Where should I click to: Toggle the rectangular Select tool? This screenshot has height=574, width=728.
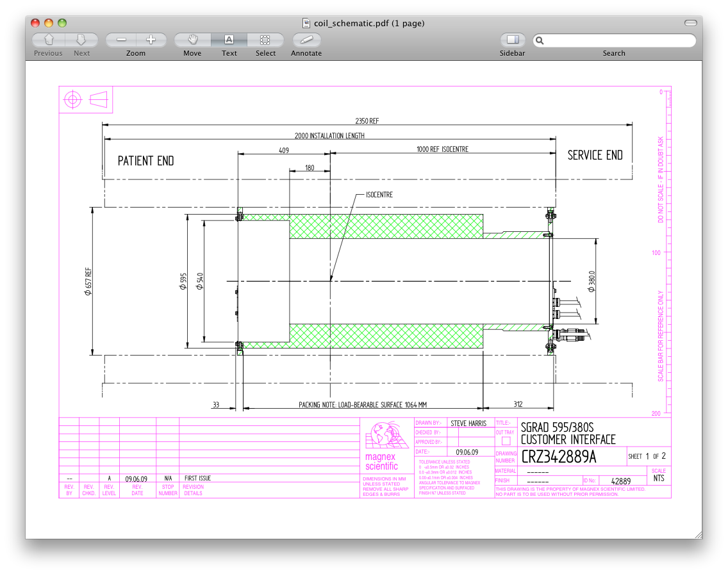point(265,40)
